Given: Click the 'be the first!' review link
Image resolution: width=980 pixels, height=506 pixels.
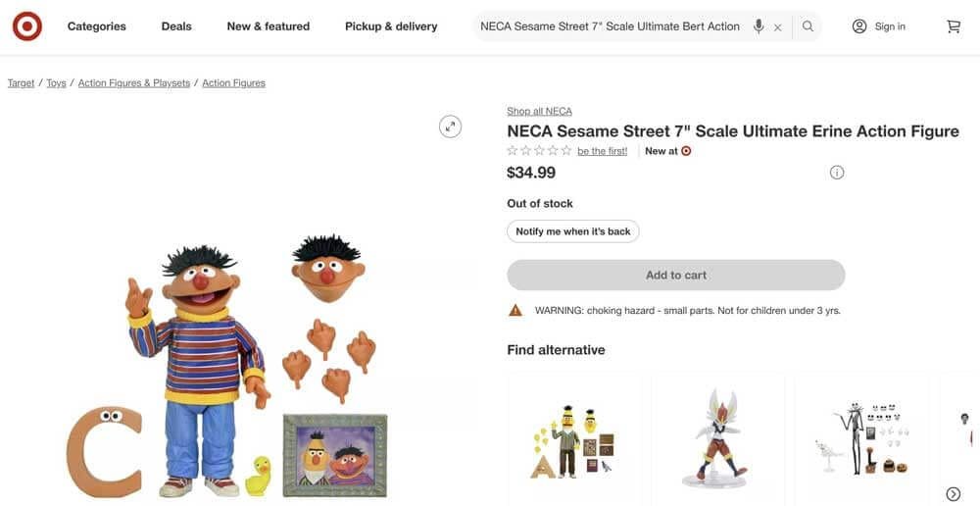Looking at the screenshot, I should click(602, 151).
